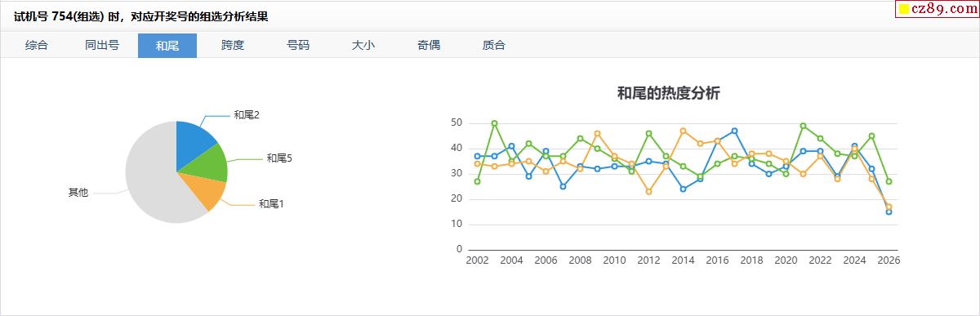Open the 质合 tab
The width and height of the screenshot is (980, 316).
(494, 46)
